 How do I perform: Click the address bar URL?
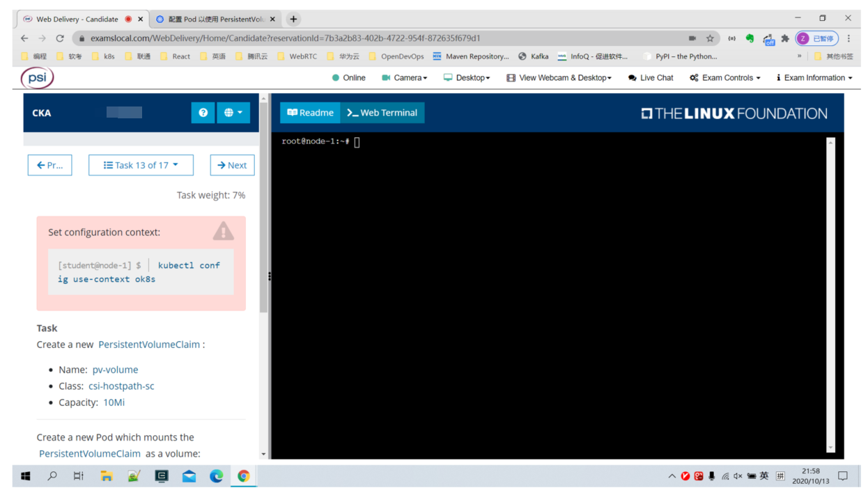tap(285, 38)
